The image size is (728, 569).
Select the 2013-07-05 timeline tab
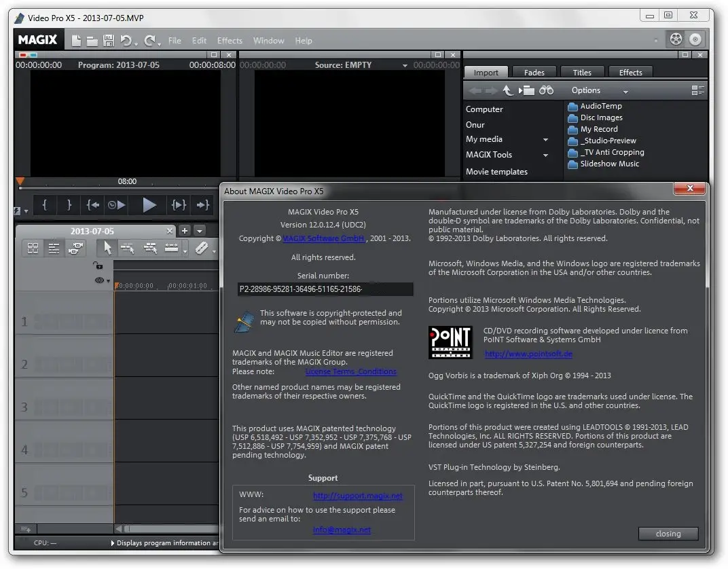pyautogui.click(x=92, y=231)
